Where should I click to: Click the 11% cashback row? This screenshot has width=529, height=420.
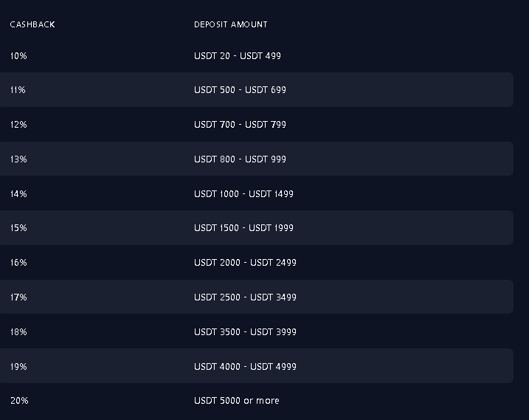pyautogui.click(x=257, y=90)
